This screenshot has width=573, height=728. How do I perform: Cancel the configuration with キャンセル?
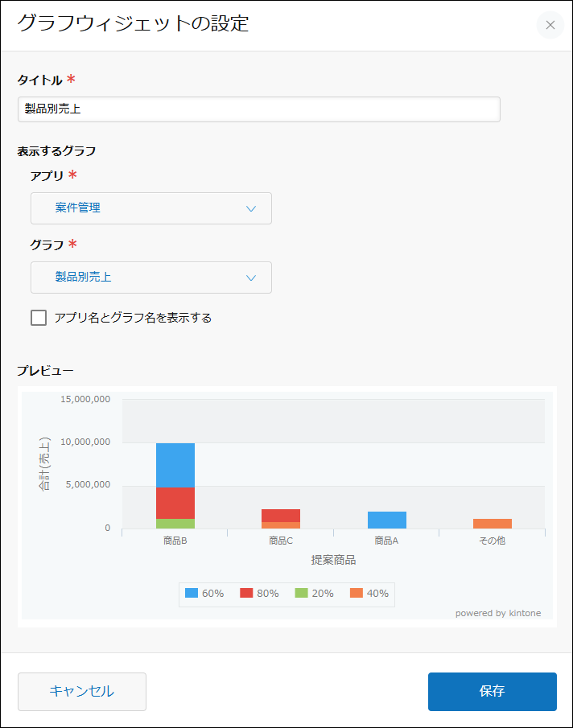81,692
